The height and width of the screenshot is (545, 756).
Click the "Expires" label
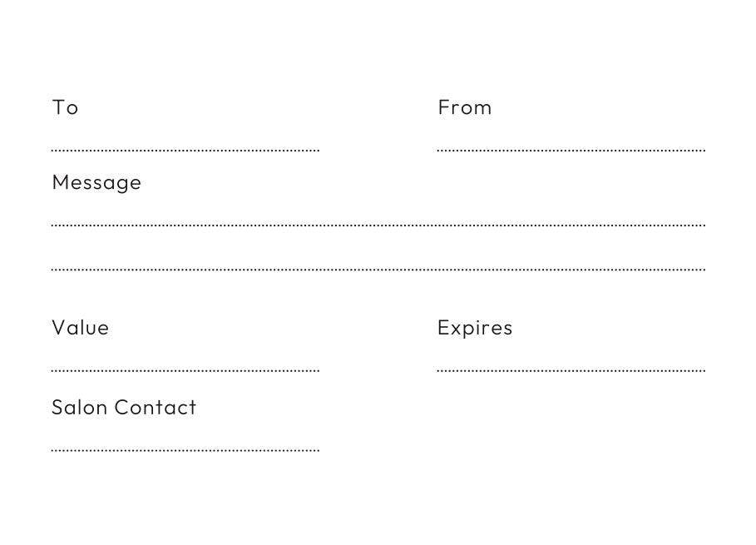coord(475,329)
